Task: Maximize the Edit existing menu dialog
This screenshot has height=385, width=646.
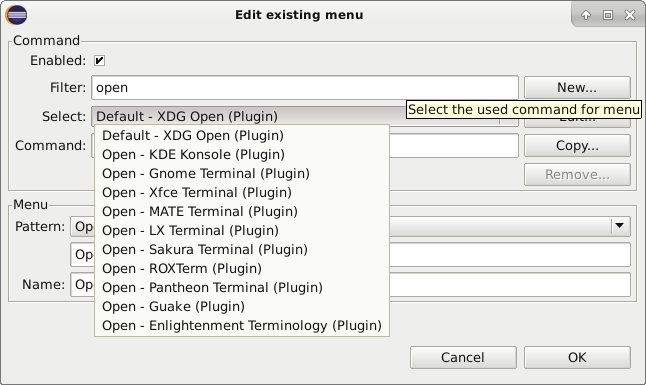Action: tap(608, 15)
